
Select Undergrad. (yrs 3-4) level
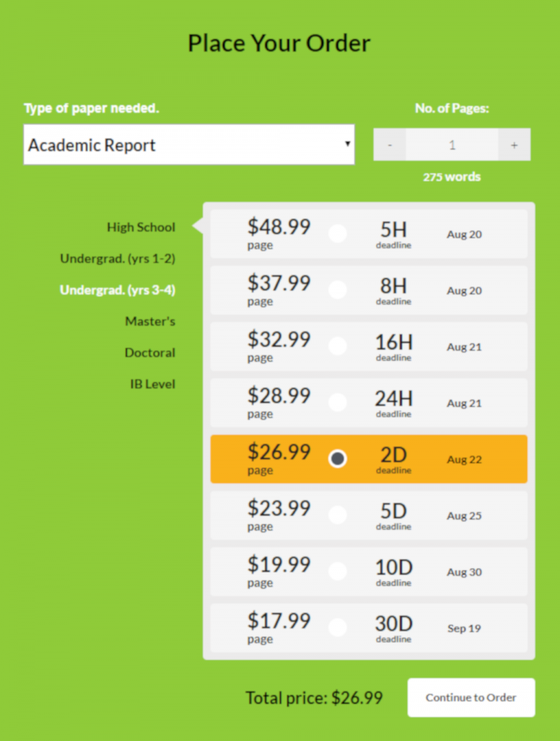click(x=117, y=290)
